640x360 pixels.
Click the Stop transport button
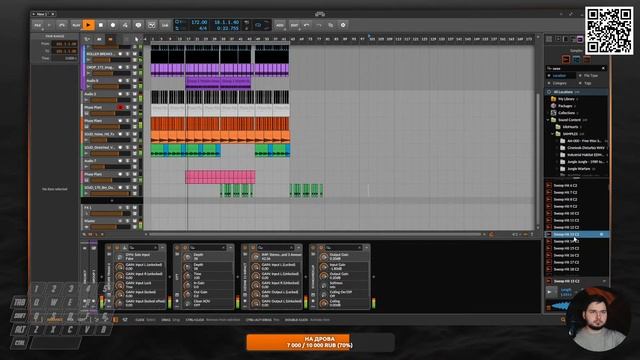point(101,25)
